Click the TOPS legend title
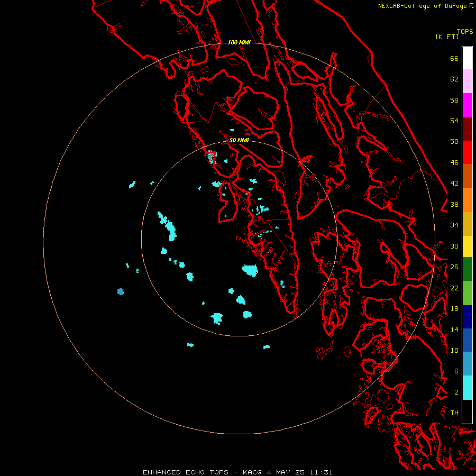The image size is (476, 476). [x=465, y=31]
